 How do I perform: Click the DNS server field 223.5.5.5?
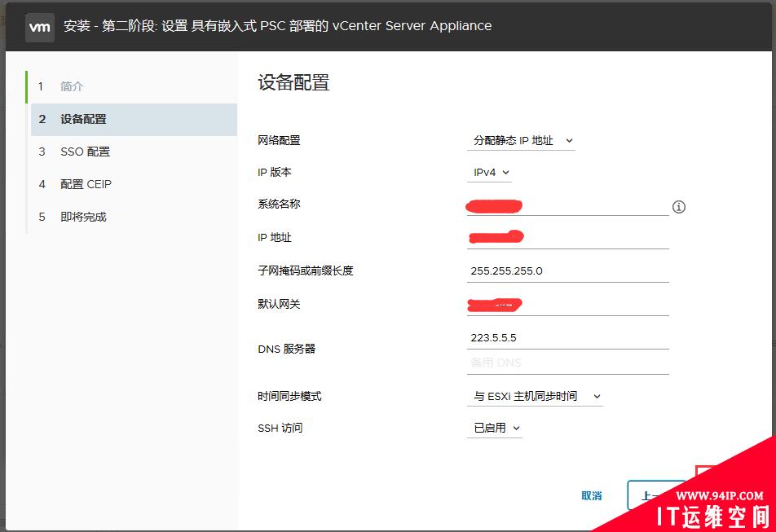567,338
